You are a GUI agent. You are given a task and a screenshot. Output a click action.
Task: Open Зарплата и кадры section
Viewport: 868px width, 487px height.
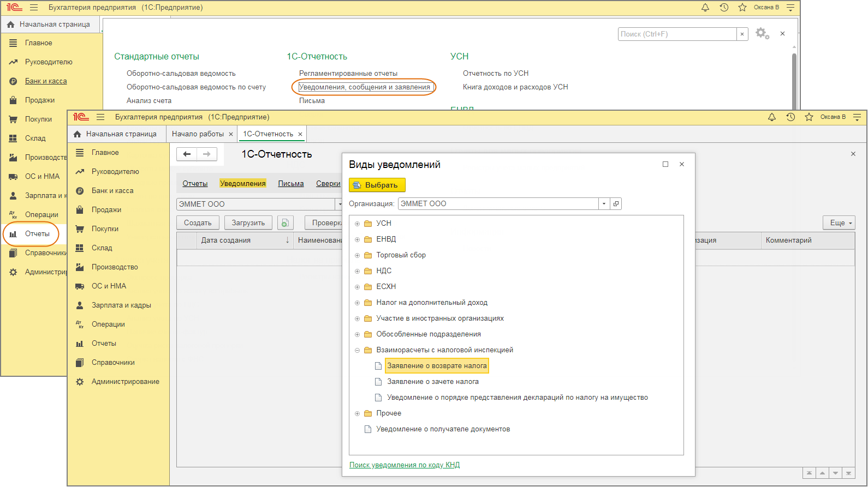tap(121, 305)
